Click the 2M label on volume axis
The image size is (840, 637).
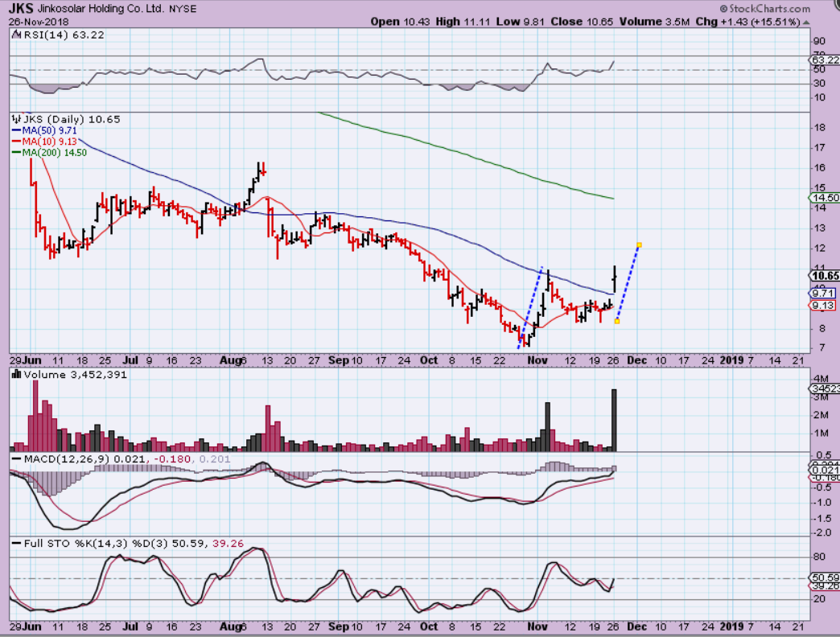[x=821, y=415]
